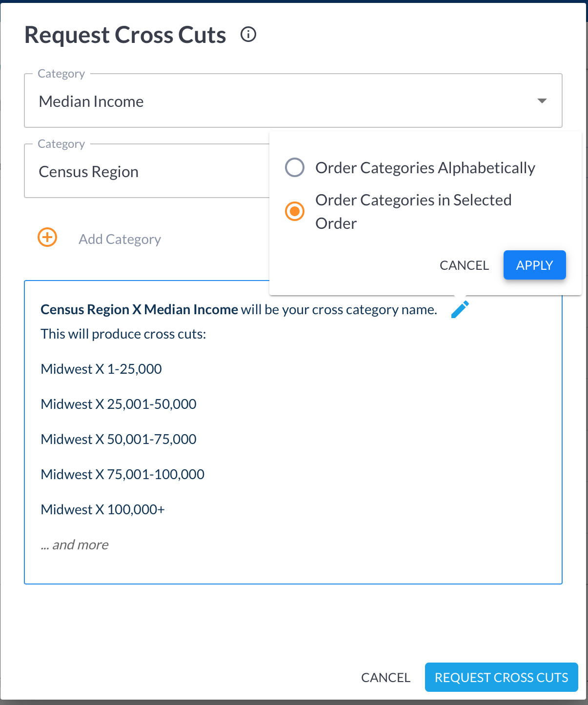Image resolution: width=588 pixels, height=705 pixels.
Task: Expand the Median Income dropdown arrow
Action: (x=542, y=101)
